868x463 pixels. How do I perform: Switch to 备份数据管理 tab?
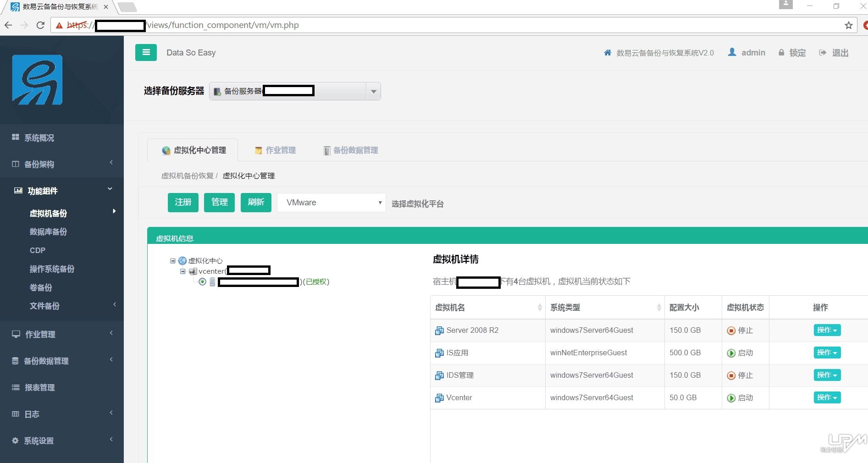351,150
